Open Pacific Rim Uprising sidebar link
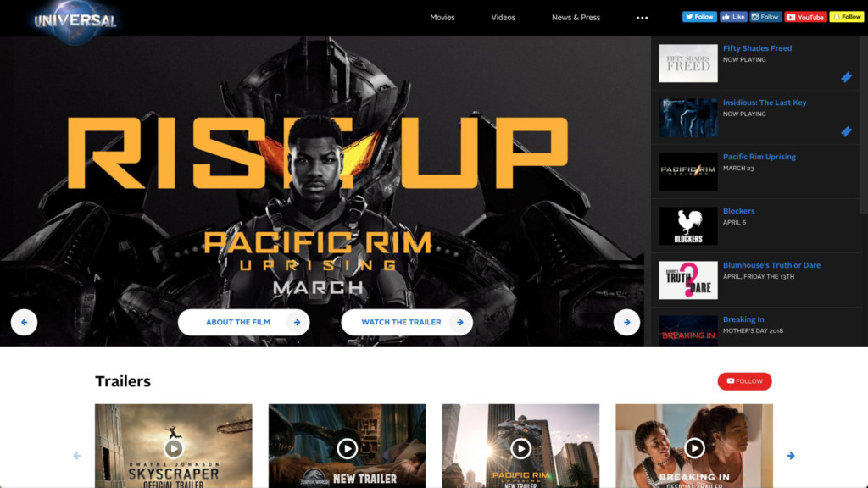This screenshot has height=488, width=868. click(x=759, y=157)
